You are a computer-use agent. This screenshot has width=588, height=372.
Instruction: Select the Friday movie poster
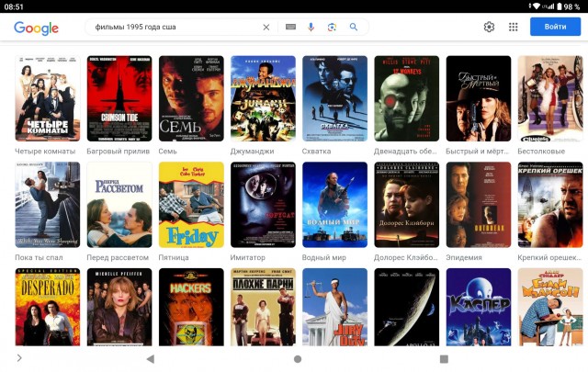point(191,205)
